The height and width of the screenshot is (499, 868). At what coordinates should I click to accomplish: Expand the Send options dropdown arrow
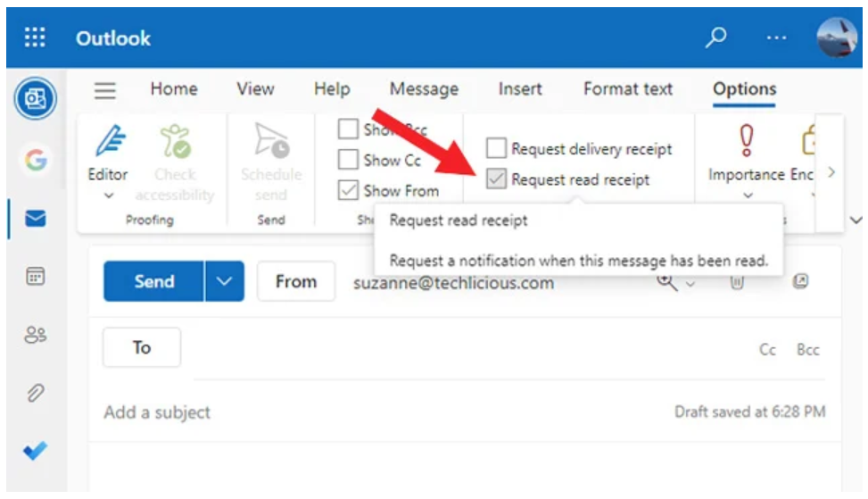(x=223, y=282)
